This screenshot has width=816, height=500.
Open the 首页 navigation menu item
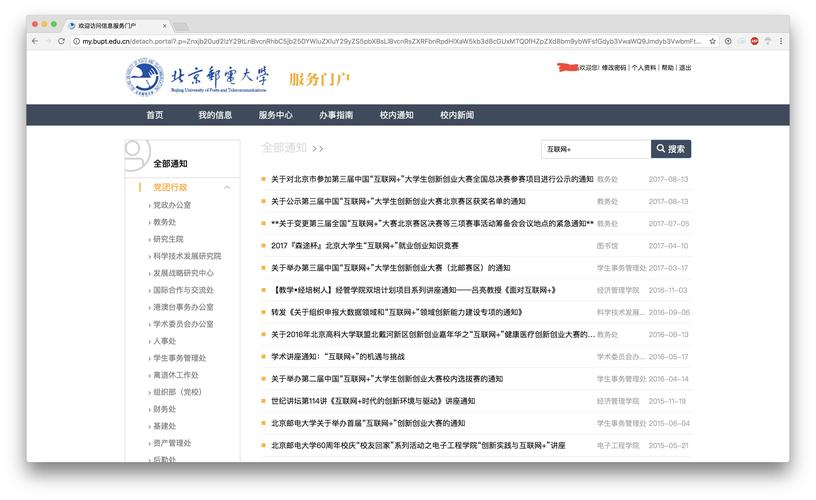[x=155, y=115]
